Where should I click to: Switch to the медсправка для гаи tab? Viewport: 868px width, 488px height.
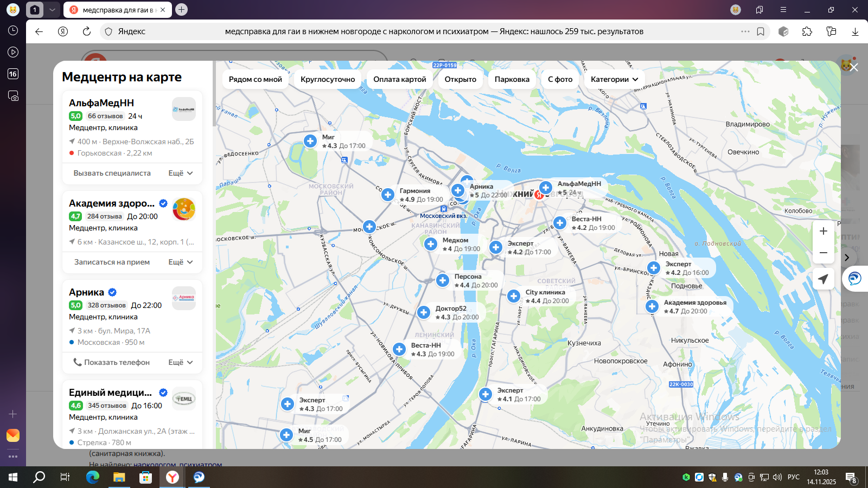[117, 10]
